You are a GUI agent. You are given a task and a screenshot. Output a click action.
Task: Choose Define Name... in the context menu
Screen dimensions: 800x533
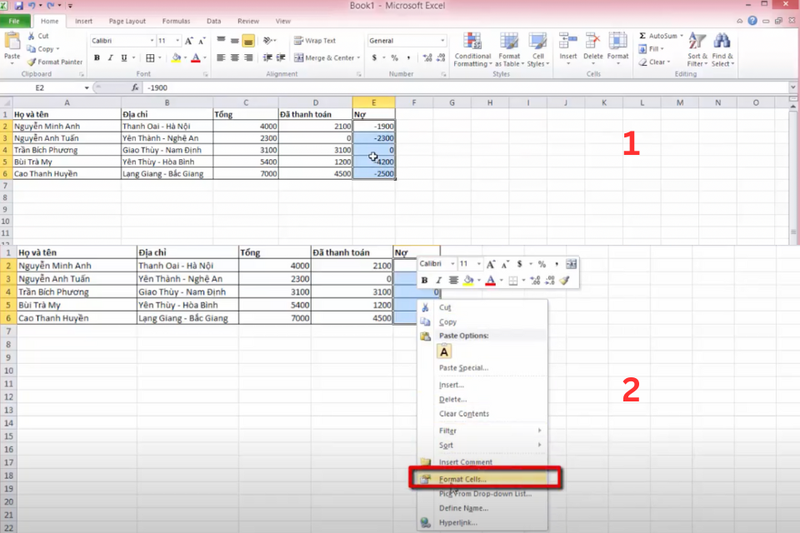482,508
